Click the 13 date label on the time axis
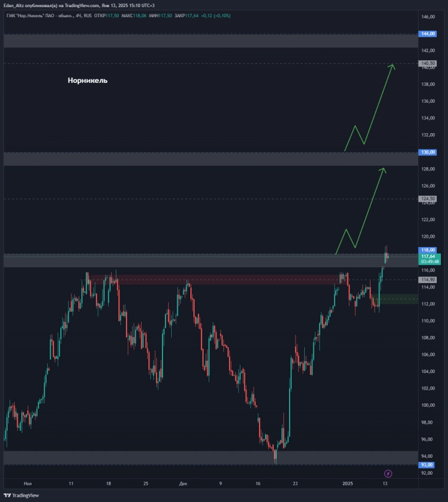448x502 pixels. [385, 484]
